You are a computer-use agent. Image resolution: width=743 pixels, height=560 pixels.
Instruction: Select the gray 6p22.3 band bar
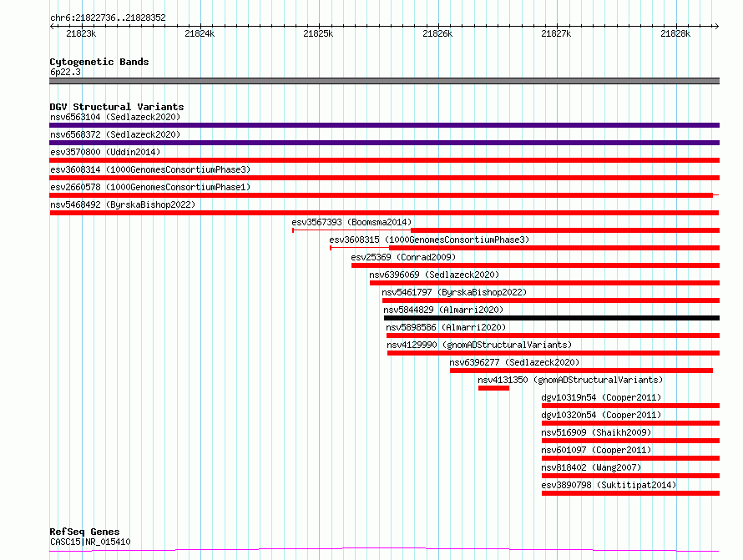tap(384, 81)
